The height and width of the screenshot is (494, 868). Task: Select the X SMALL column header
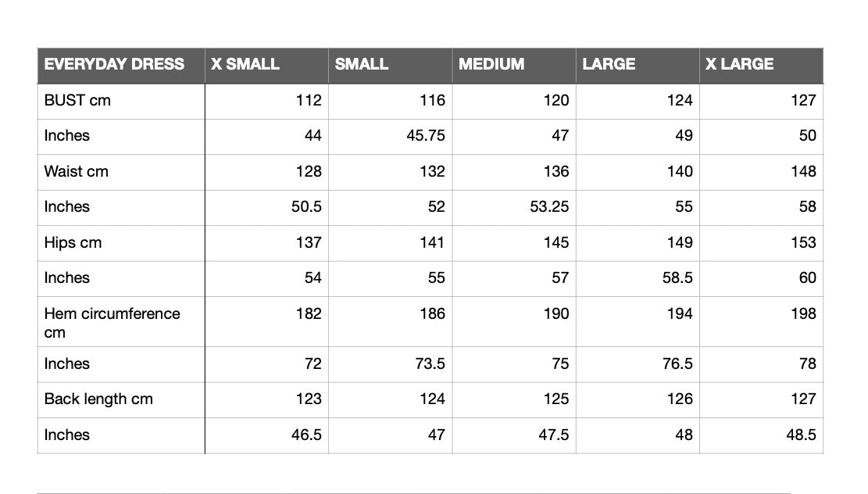pos(267,66)
